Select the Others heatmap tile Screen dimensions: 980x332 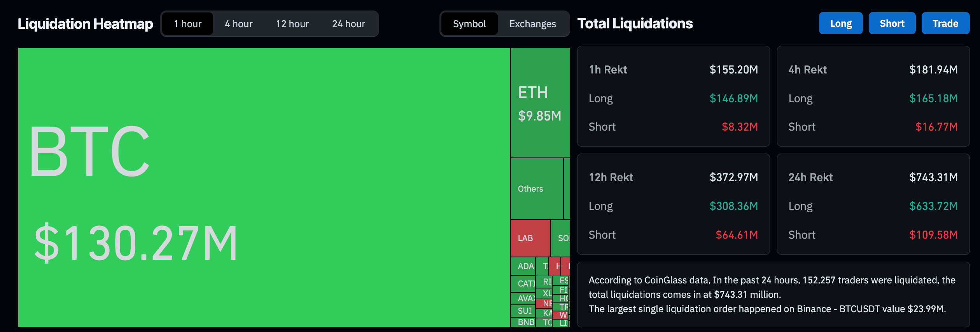point(537,189)
